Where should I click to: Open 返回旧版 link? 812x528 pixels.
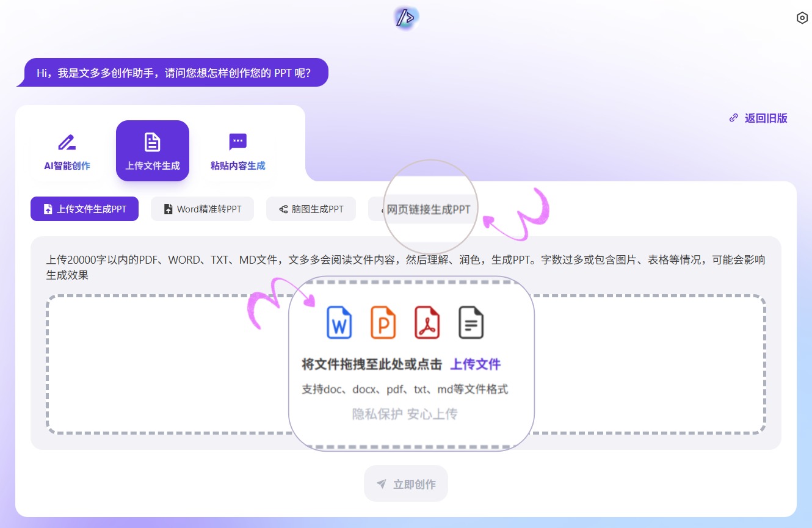click(765, 118)
